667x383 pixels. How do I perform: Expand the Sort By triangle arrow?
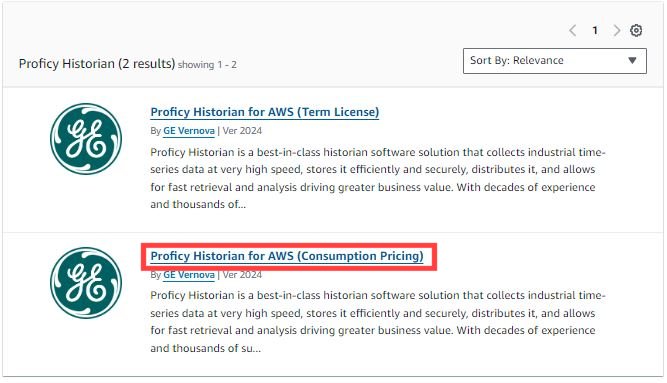[x=632, y=60]
